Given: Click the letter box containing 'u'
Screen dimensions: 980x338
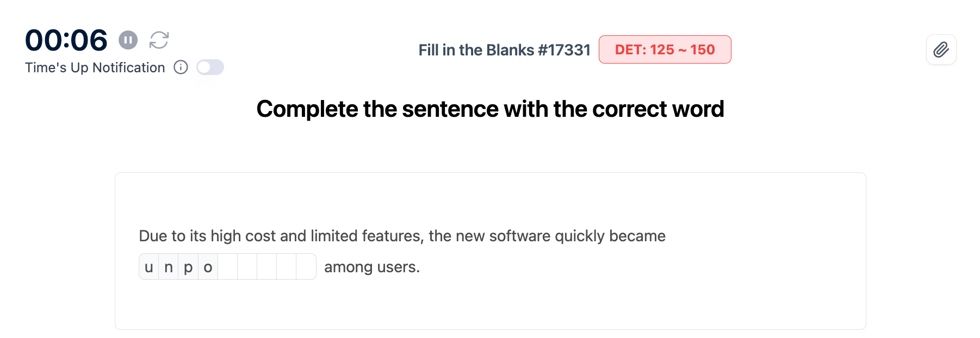Looking at the screenshot, I should click(149, 267).
